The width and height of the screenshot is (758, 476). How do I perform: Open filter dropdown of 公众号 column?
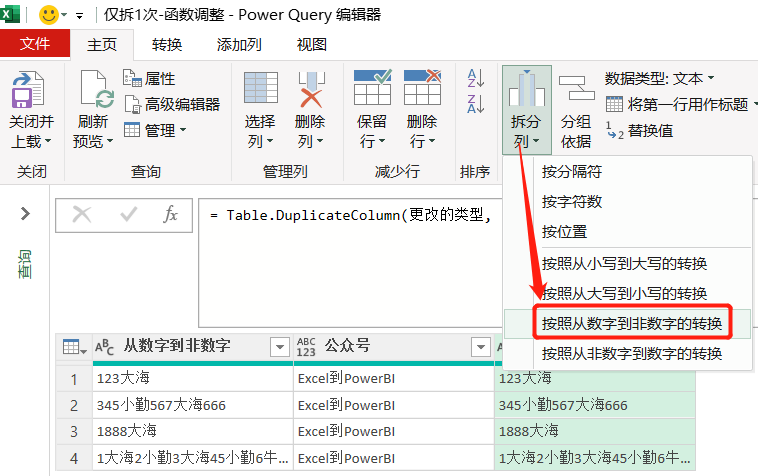[481, 346]
